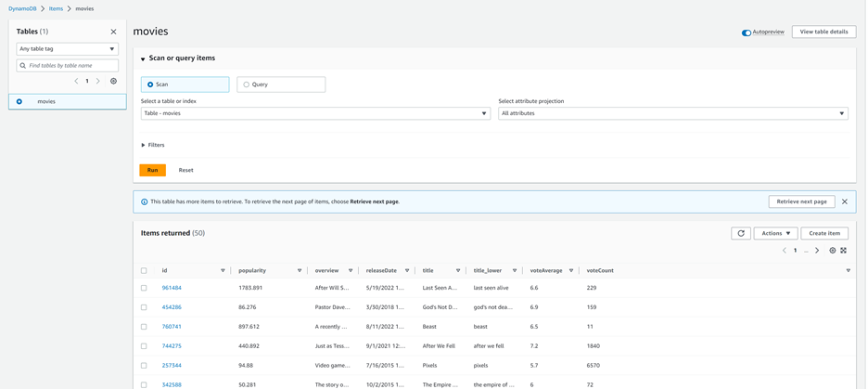The width and height of the screenshot is (868, 389).
Task: Open item id 342588 link
Action: coord(172,384)
